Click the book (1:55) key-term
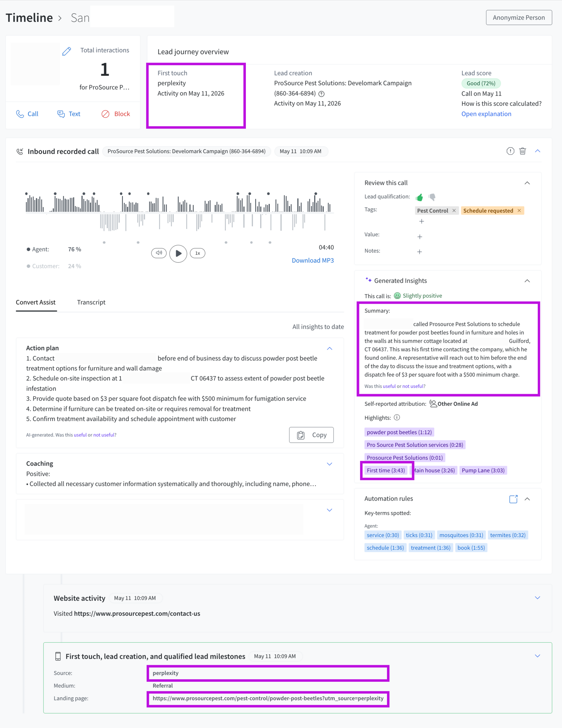This screenshot has height=728, width=562. 471,548
